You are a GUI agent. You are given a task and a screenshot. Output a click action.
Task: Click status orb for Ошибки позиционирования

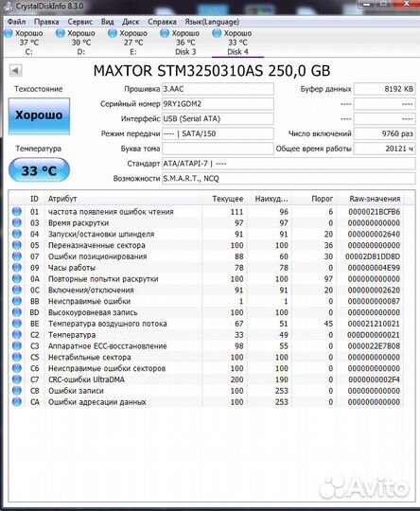point(17,256)
